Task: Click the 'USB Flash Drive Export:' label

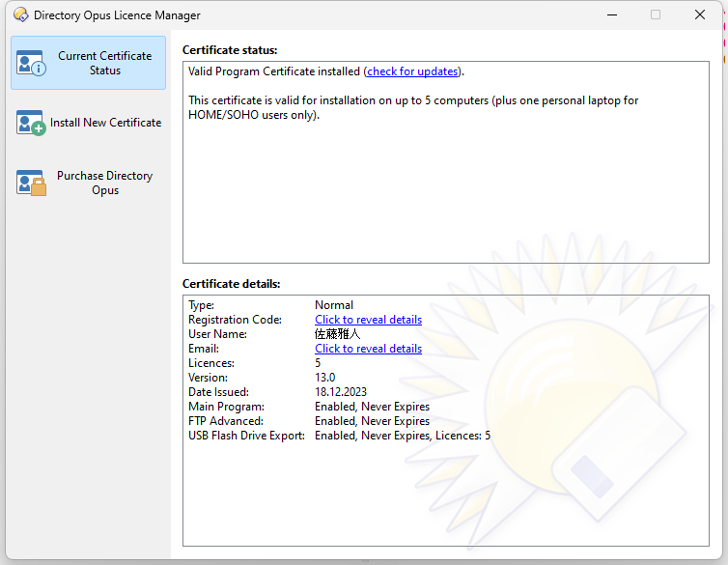Action: (x=246, y=436)
